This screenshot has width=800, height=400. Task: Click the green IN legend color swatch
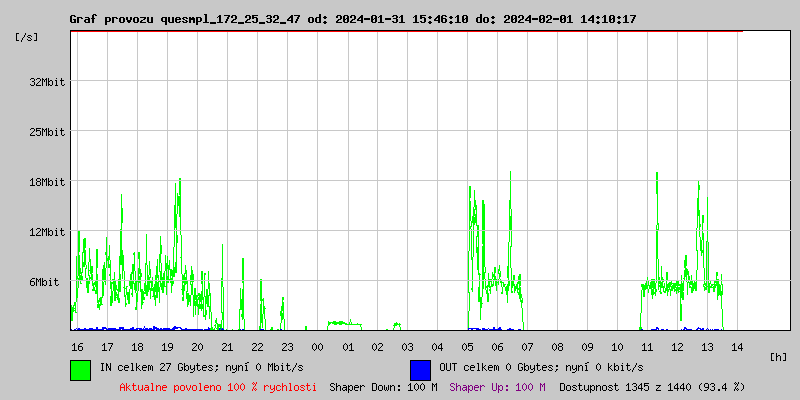point(80,369)
